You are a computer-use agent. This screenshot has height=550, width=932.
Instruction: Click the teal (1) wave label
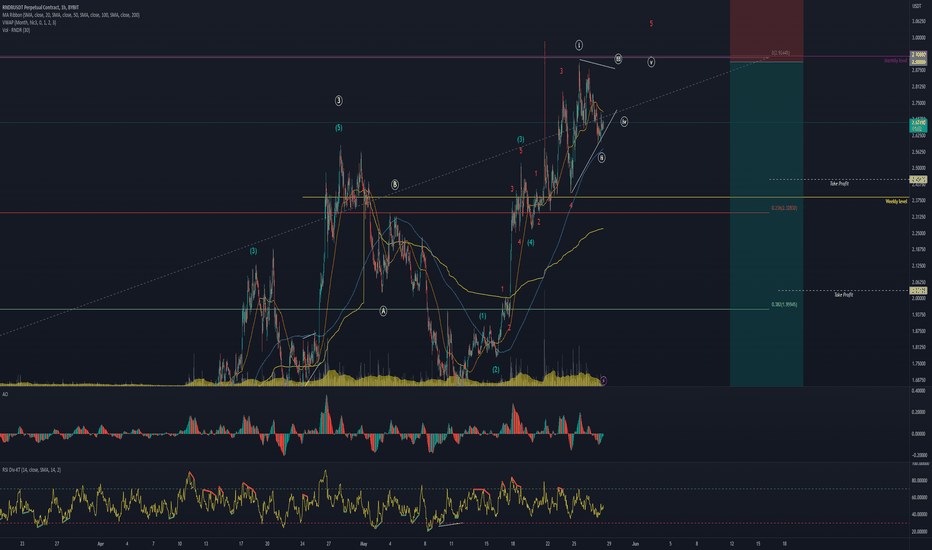click(483, 316)
